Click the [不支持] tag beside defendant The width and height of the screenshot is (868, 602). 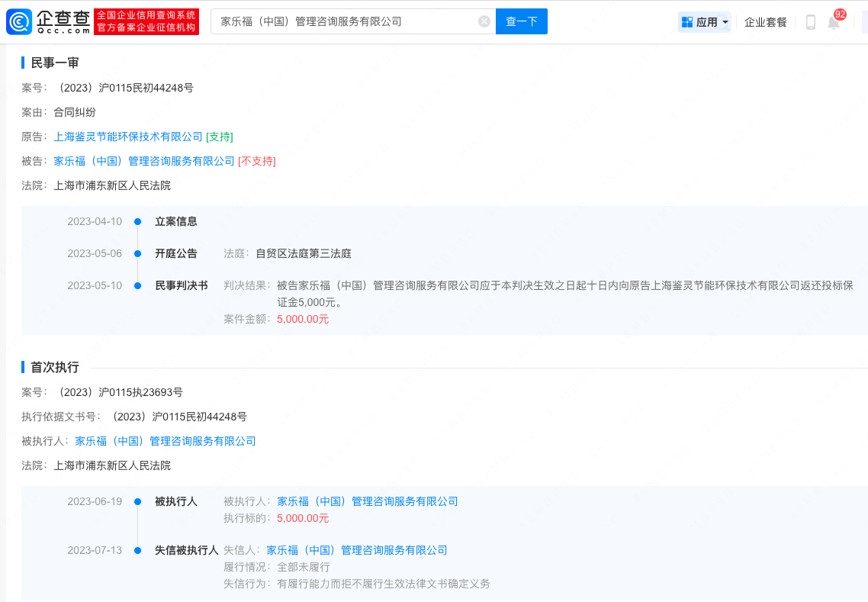(x=257, y=161)
